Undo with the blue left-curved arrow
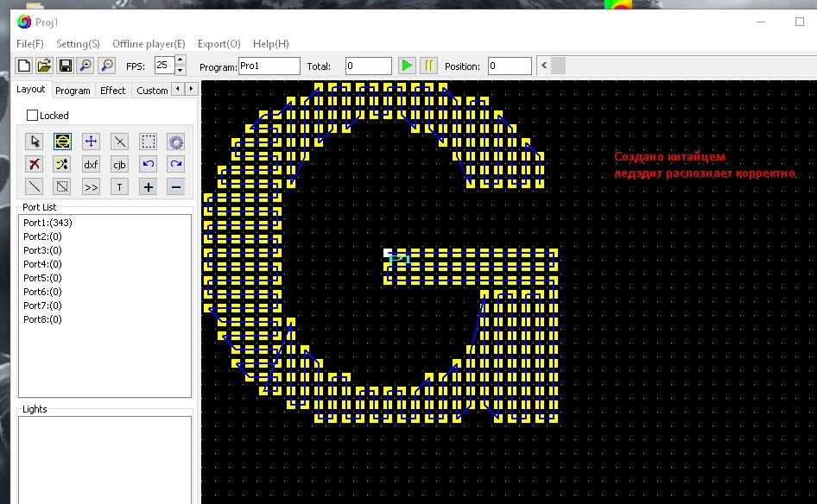The width and height of the screenshot is (817, 504). 148,165
